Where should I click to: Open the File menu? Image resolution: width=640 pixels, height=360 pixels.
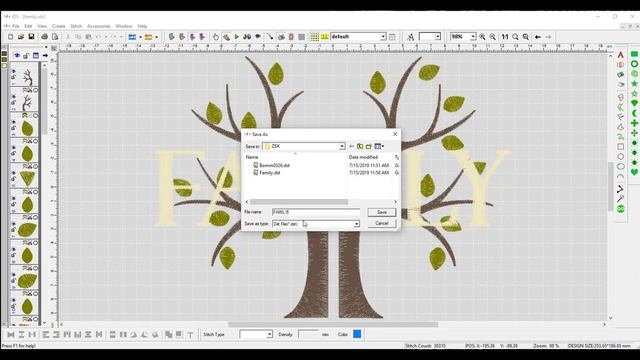click(16, 26)
